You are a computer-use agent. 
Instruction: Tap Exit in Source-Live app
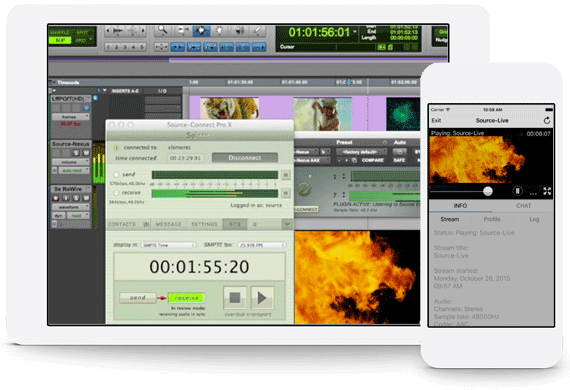(436, 120)
